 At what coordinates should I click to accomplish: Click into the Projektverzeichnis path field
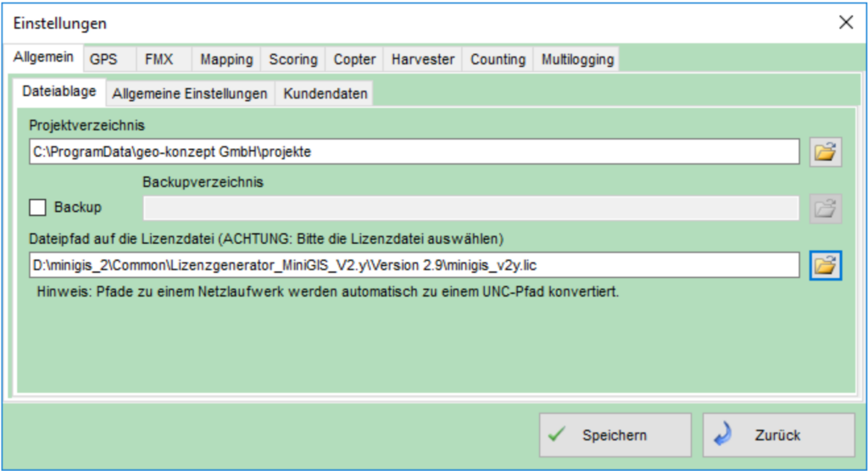(413, 152)
